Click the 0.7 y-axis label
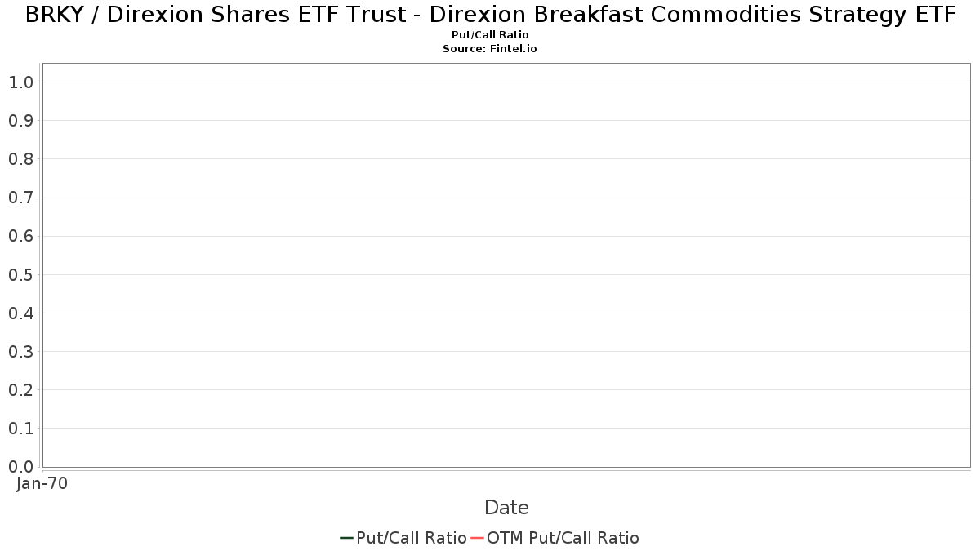This screenshot has height=551, width=980. pos(21,198)
